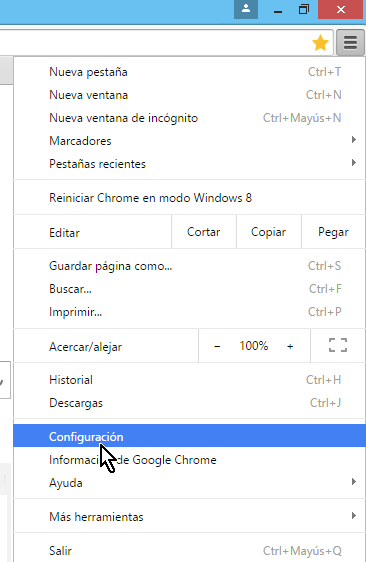
Task: Click the Copiar button
Action: tap(268, 232)
